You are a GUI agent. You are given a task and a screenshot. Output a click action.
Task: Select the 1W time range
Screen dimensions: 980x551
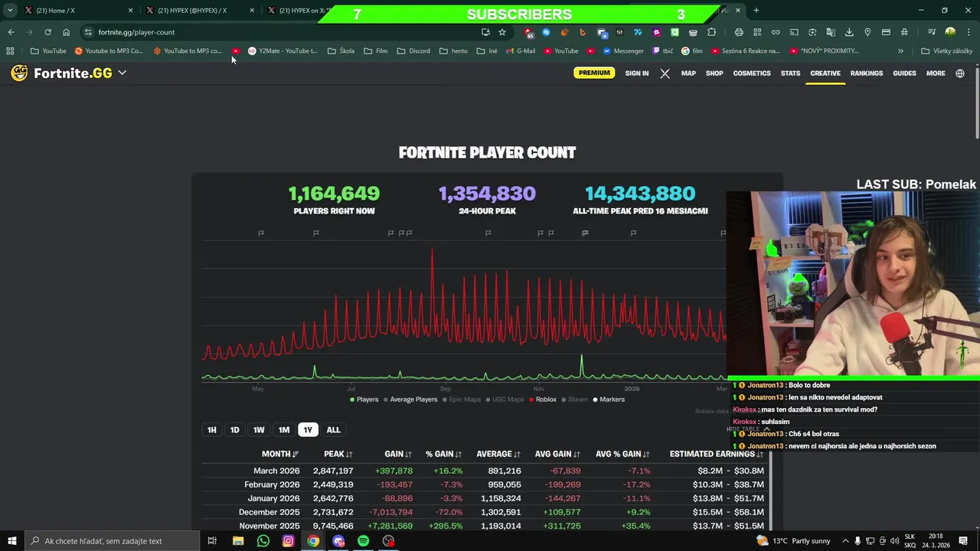[x=259, y=430]
